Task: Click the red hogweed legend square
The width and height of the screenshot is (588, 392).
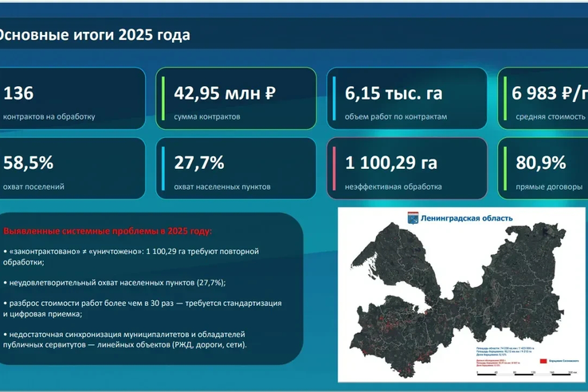Action: point(543,362)
